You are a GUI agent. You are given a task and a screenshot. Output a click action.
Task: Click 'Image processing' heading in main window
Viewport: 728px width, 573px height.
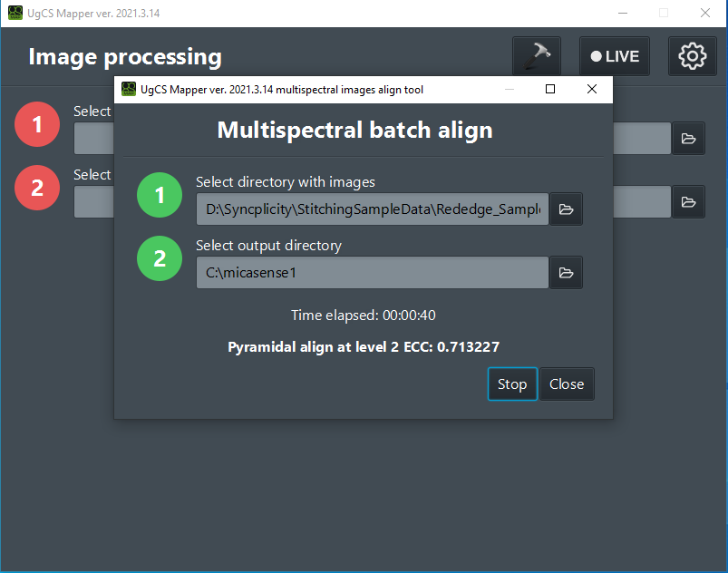click(x=125, y=57)
